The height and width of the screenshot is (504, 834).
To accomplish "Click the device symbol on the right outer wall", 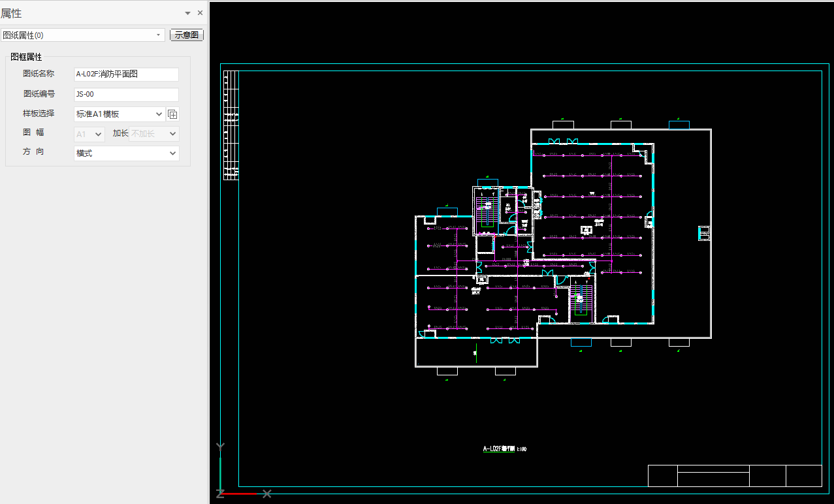I will pyautogui.click(x=704, y=232).
